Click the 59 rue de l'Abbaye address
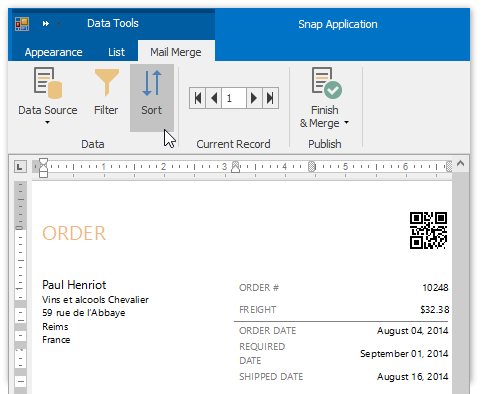 pyautogui.click(x=84, y=313)
